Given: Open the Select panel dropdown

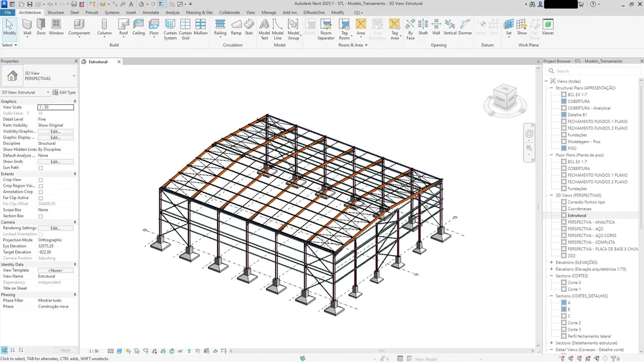Looking at the screenshot, I should (x=10, y=45).
